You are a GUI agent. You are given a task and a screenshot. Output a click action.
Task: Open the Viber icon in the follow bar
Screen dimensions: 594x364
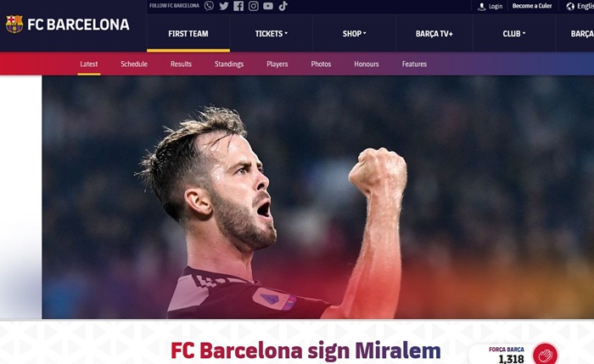coord(209,6)
